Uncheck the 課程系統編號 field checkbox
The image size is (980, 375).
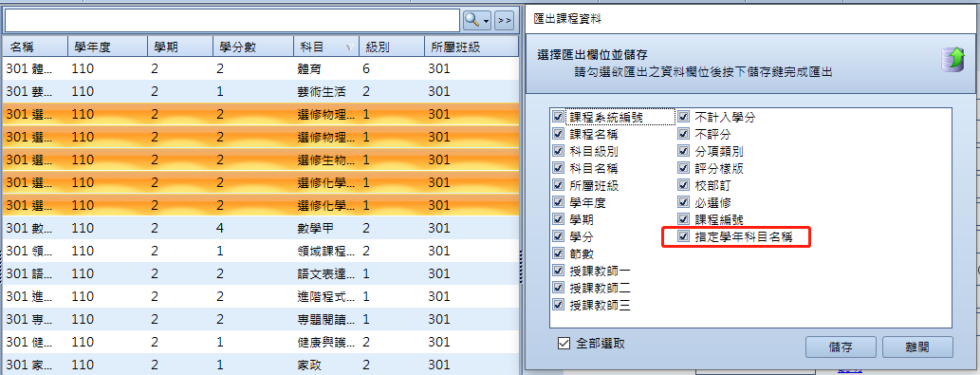pos(558,116)
